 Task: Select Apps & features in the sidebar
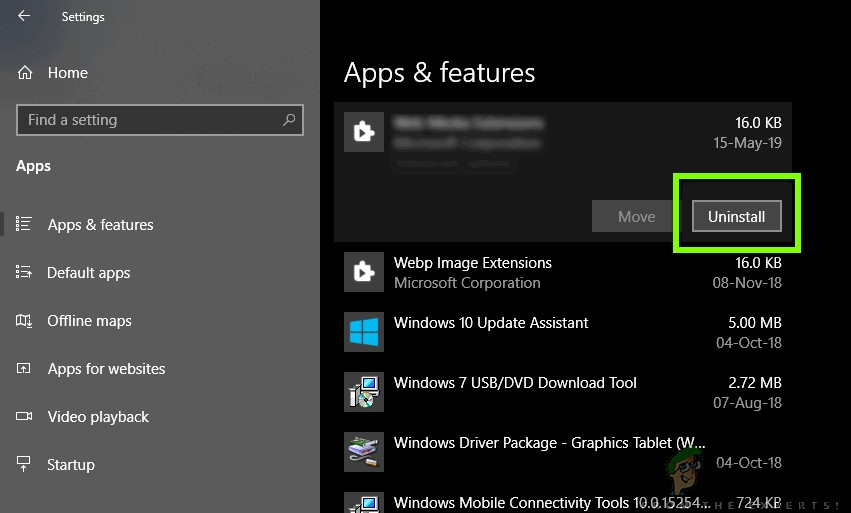pos(100,224)
